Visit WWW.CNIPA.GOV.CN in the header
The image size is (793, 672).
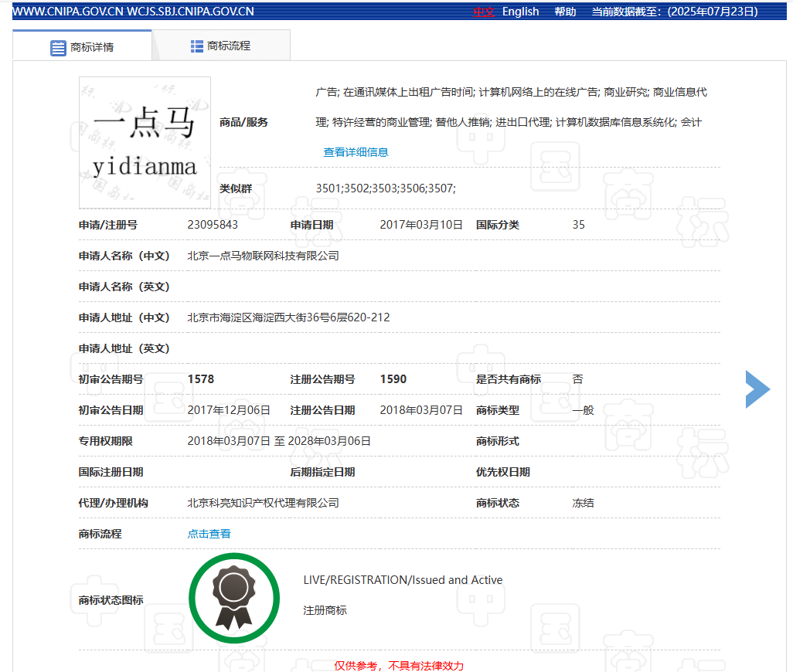click(66, 12)
